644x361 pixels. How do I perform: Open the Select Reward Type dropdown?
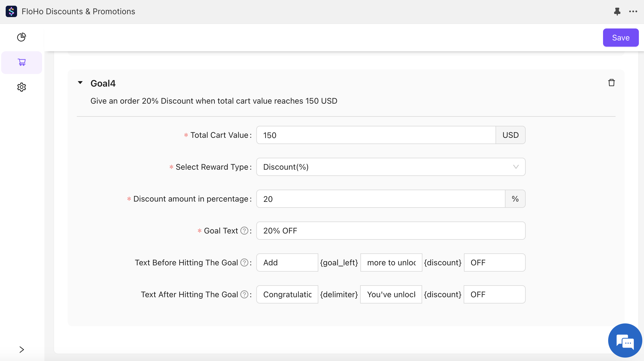[x=391, y=167]
